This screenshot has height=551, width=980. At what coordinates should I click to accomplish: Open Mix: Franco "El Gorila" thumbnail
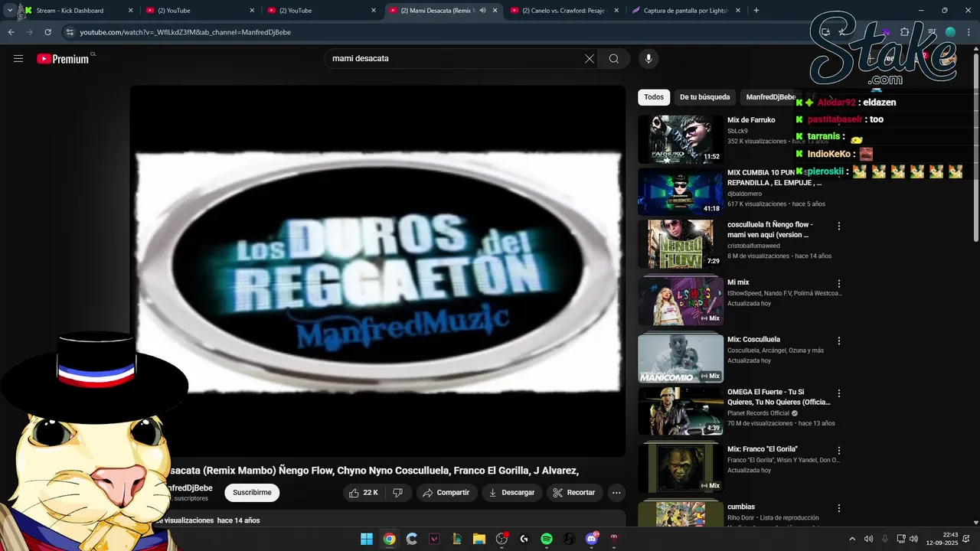tap(681, 468)
